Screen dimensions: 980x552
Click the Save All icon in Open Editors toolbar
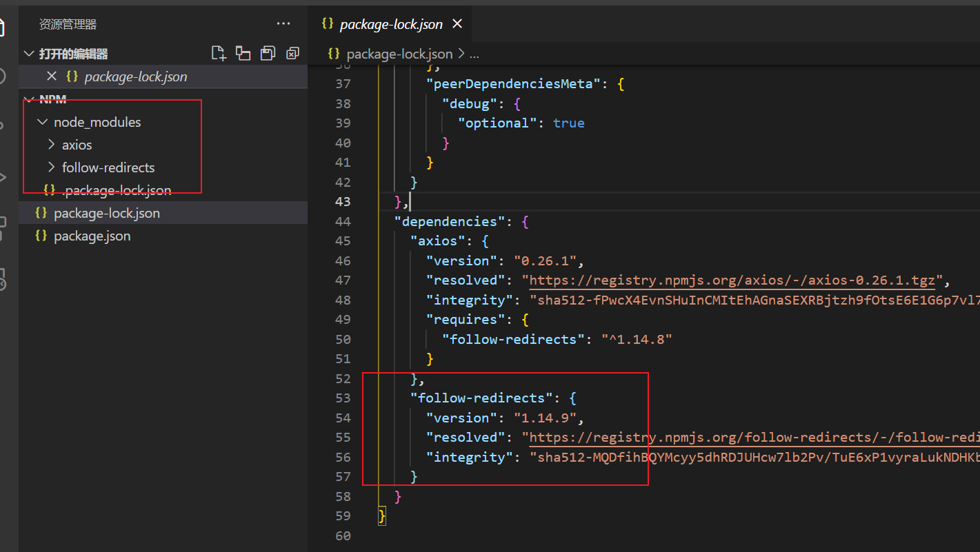pyautogui.click(x=268, y=53)
